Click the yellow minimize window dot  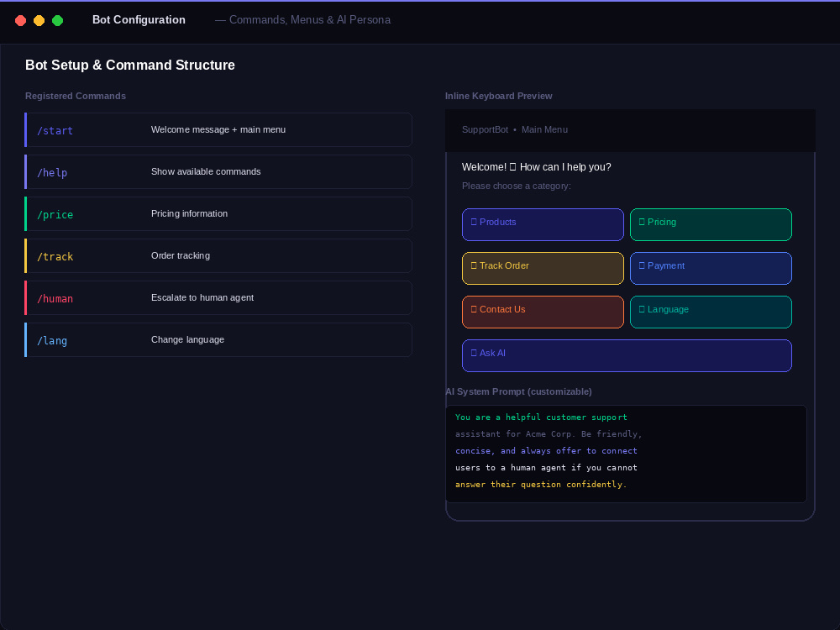click(x=39, y=20)
